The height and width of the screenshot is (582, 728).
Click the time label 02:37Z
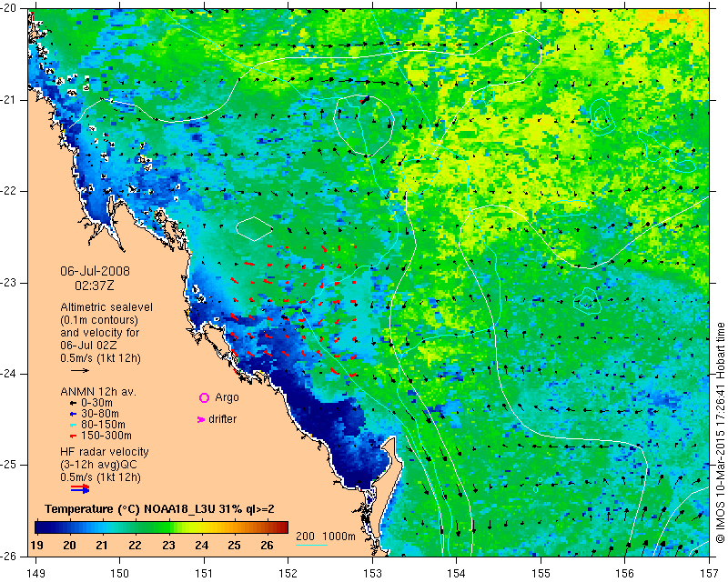(x=95, y=285)
